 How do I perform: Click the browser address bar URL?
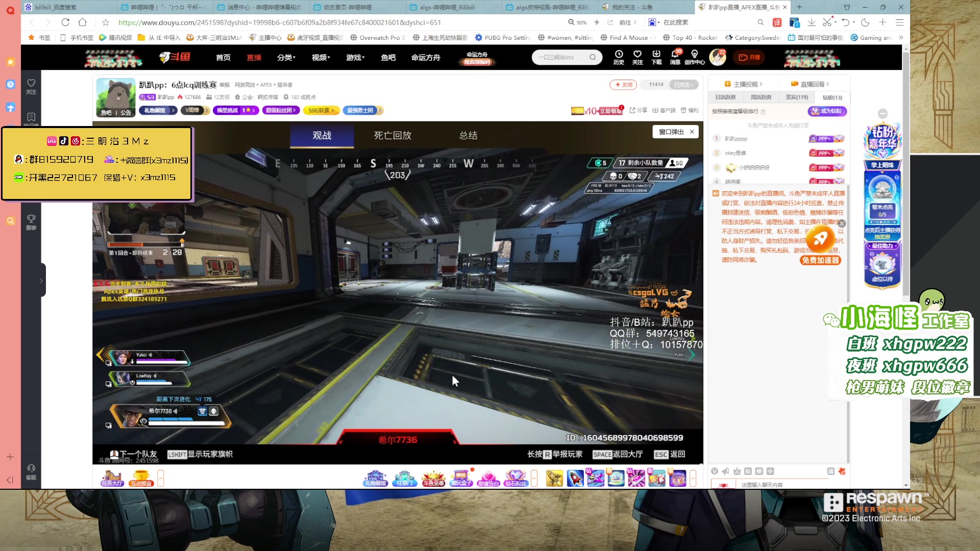(280, 22)
